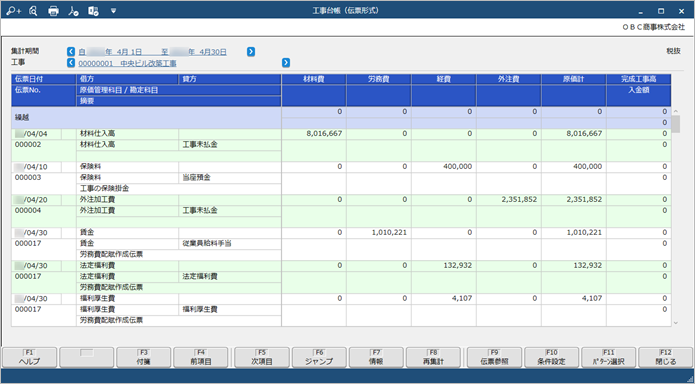This screenshot has height=384, width=695.
Task: Click the printer icon to print
Action: coord(53,11)
